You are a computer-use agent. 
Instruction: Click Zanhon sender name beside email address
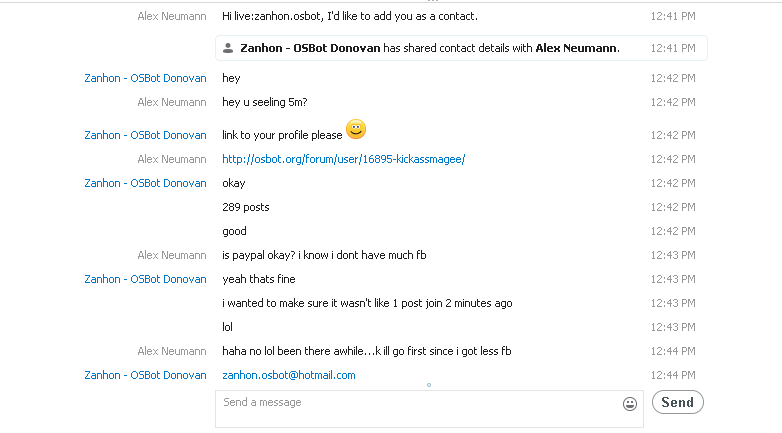pos(145,375)
